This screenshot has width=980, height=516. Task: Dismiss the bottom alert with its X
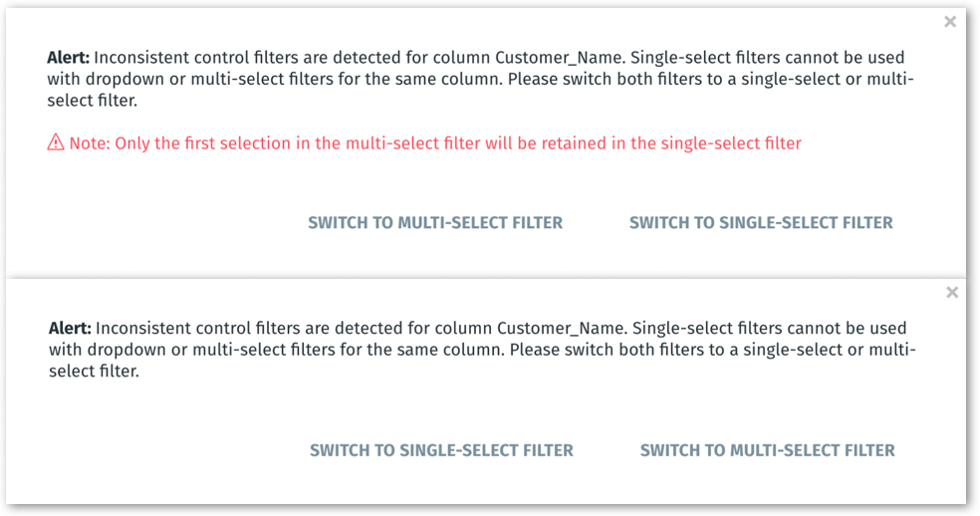(x=952, y=292)
